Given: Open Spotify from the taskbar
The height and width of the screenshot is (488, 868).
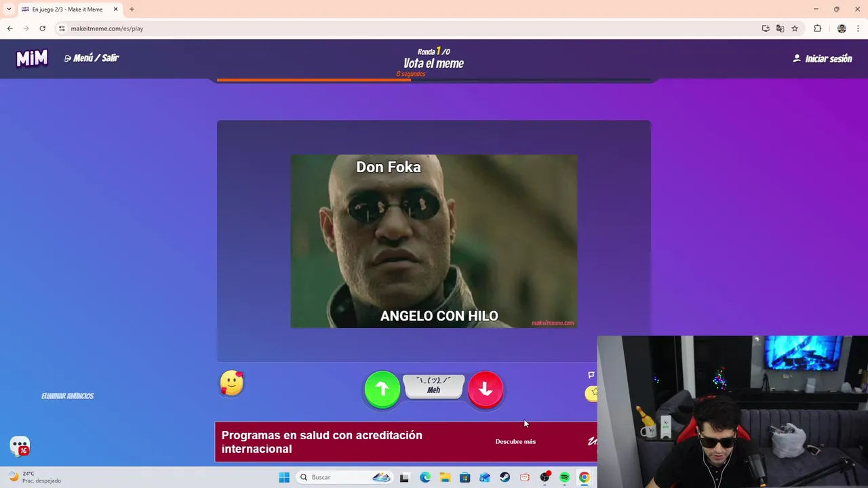Looking at the screenshot, I should (x=564, y=477).
